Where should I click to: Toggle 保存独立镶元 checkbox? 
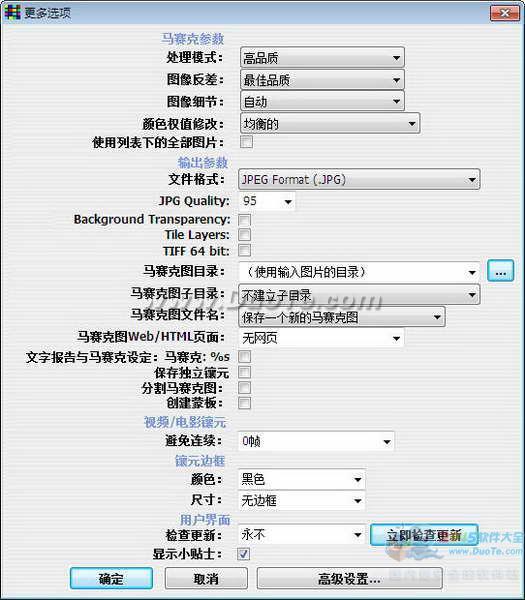pos(245,372)
